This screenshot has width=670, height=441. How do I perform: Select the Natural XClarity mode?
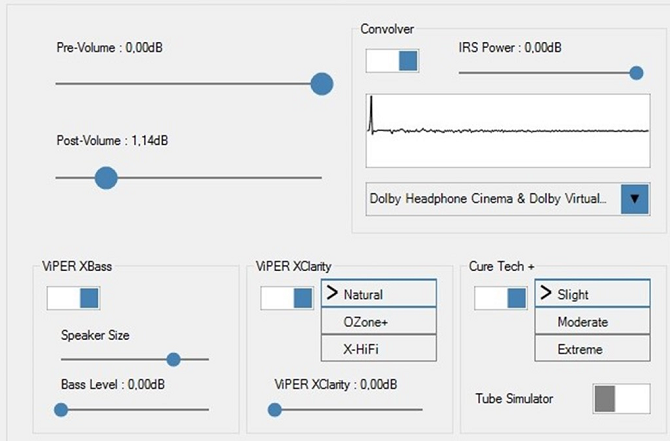pyautogui.click(x=379, y=294)
